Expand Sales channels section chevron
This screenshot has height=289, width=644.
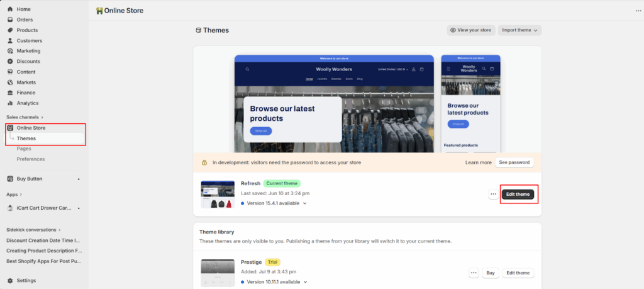(43, 117)
